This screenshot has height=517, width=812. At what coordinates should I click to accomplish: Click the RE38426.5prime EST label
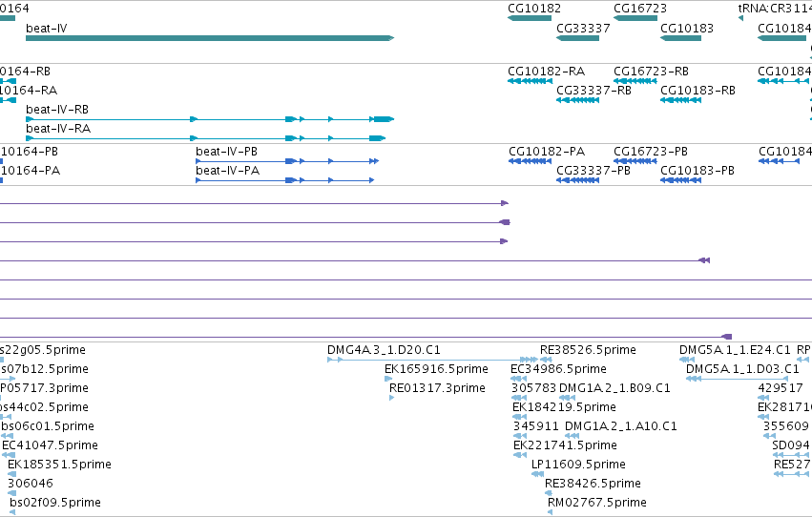593,484
